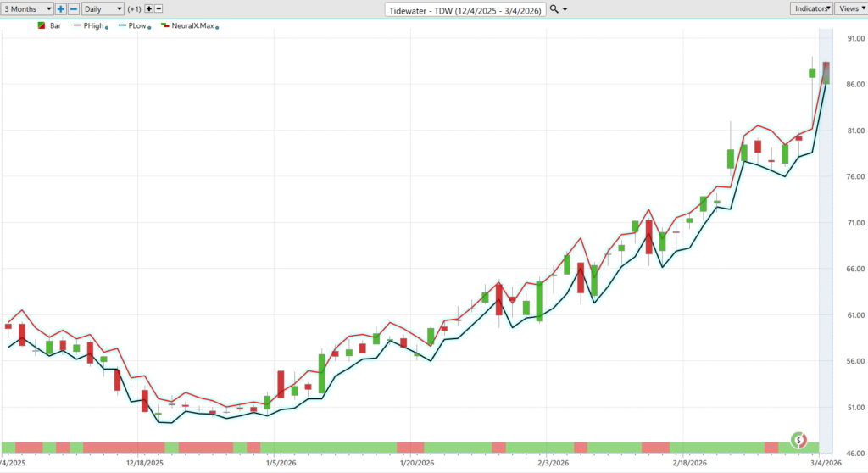The width and height of the screenshot is (868, 473).
Task: Click the 56.00 price axis label
Action: pos(856,361)
